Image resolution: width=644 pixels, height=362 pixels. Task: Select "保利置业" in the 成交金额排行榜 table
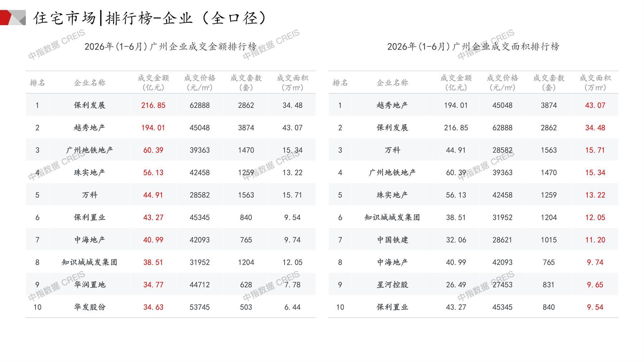(x=90, y=217)
